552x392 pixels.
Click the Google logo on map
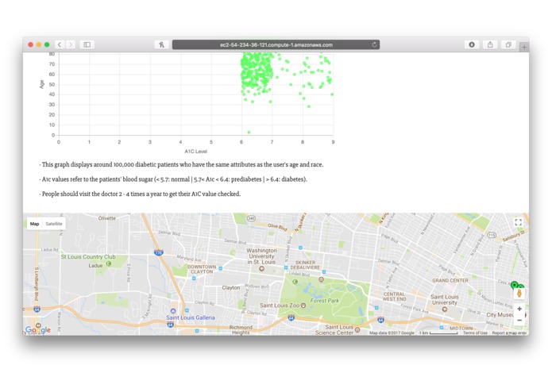pos(38,330)
